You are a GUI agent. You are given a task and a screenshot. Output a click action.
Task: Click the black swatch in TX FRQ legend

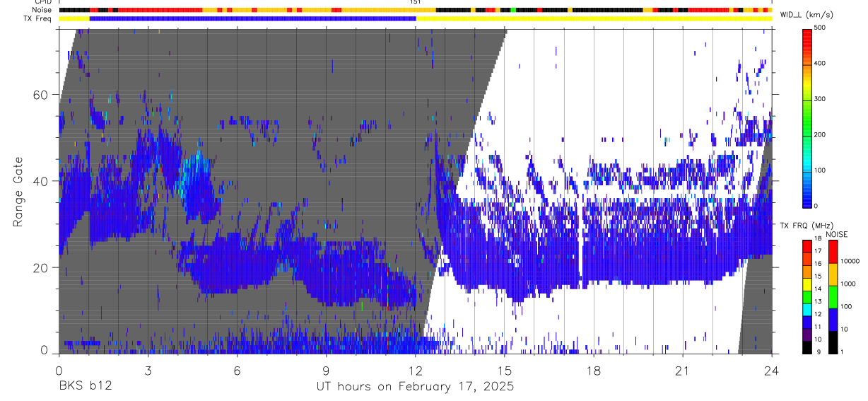coord(807,347)
